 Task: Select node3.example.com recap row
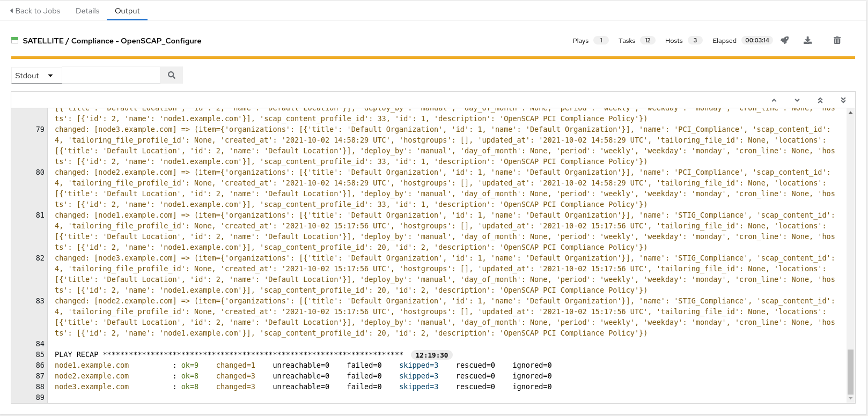pyautogui.click(x=303, y=387)
